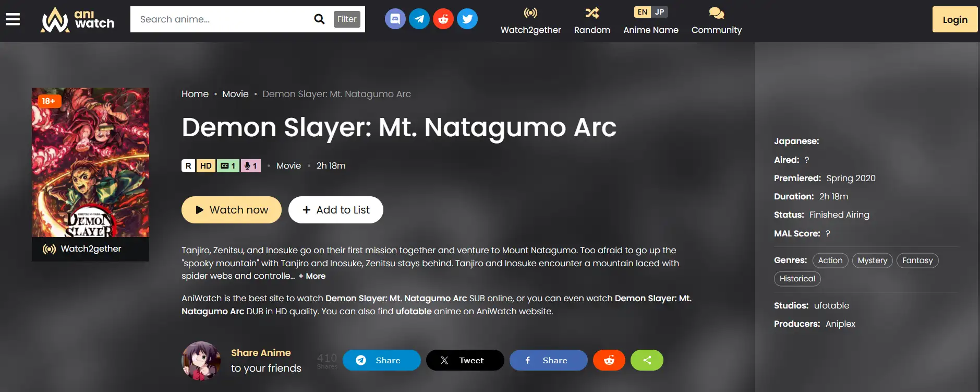Expand description with + More
Image resolution: width=980 pixels, height=392 pixels.
tap(312, 276)
